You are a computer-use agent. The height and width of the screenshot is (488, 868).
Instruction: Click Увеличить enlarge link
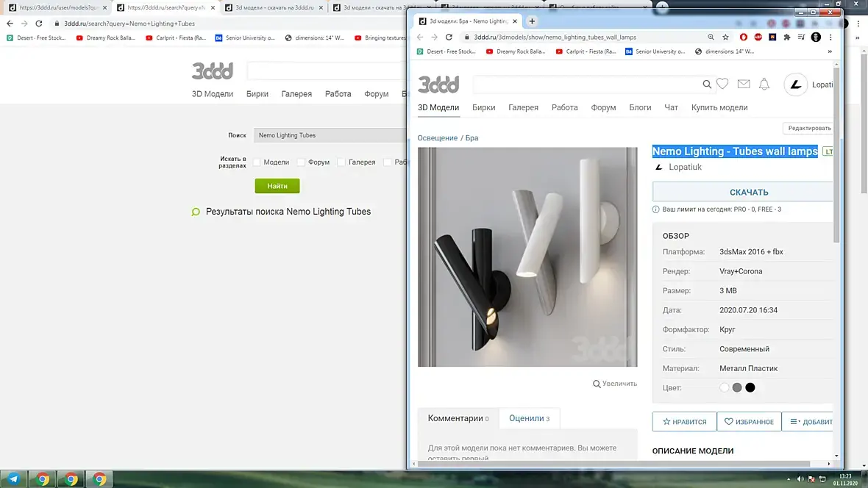615,384
